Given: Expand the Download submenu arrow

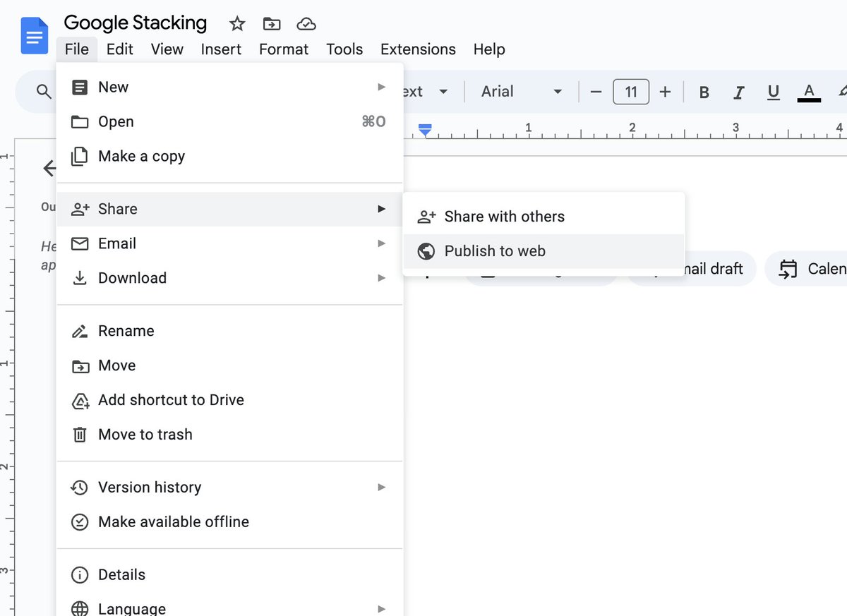Looking at the screenshot, I should tap(381, 278).
